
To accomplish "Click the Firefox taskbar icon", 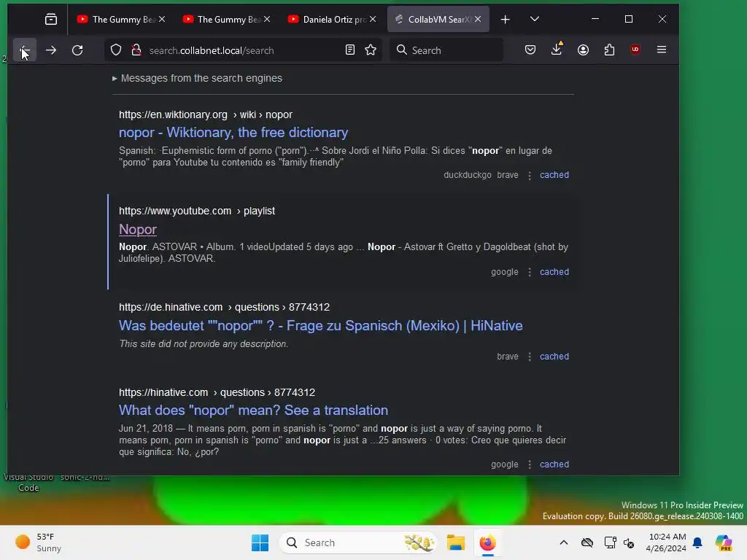I will [x=487, y=542].
